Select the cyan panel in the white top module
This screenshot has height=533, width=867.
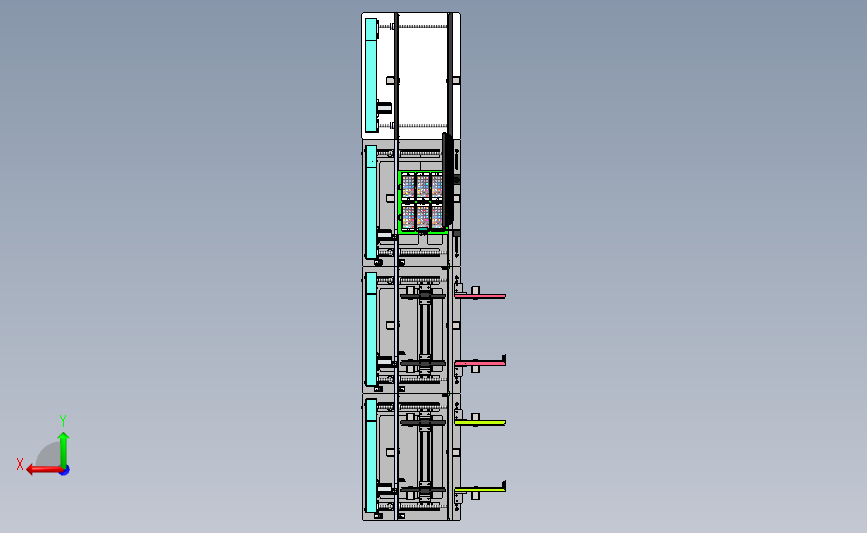371,75
